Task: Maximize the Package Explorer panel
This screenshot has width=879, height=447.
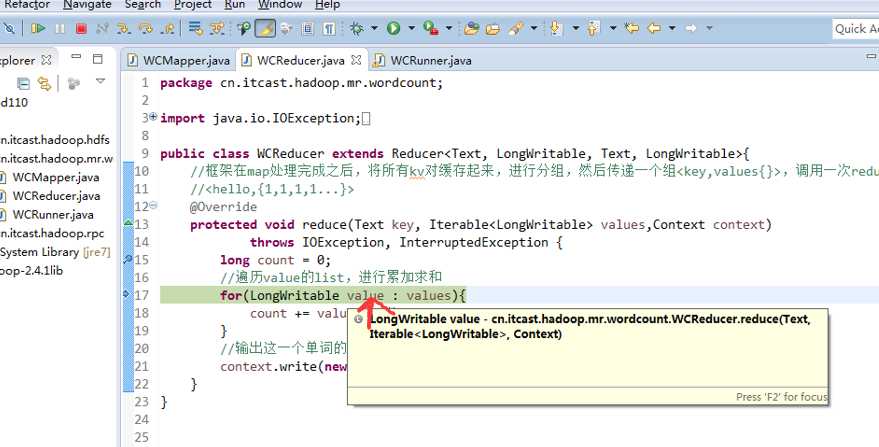Action: (x=98, y=58)
